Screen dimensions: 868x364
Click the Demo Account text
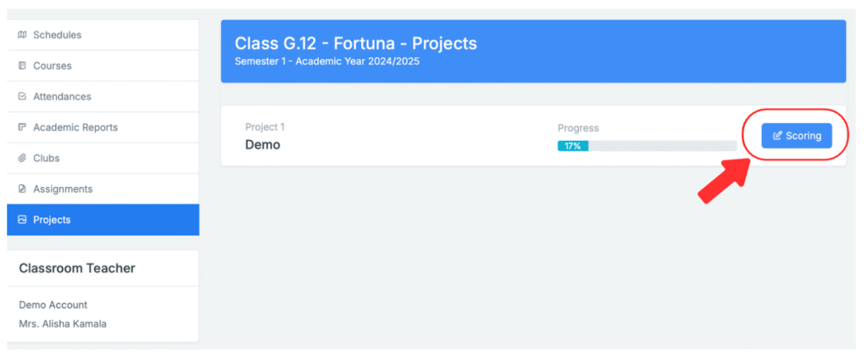coord(53,305)
